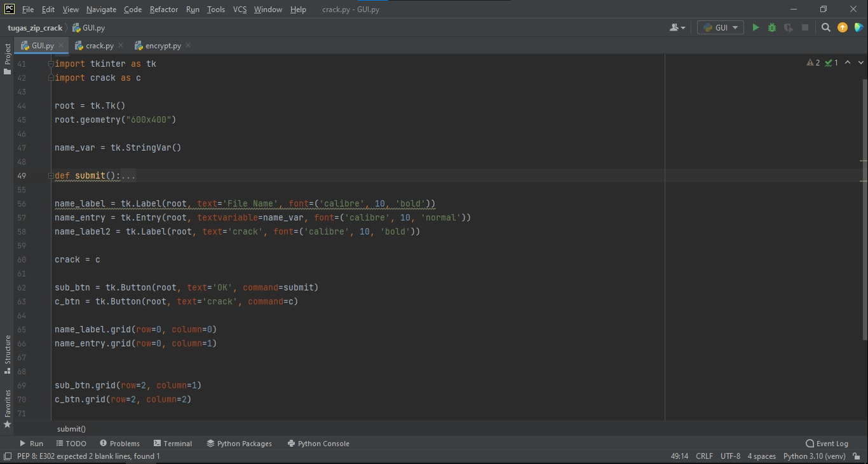Viewport: 868px width, 464px height.
Task: Open the Event Log panel
Action: click(827, 444)
